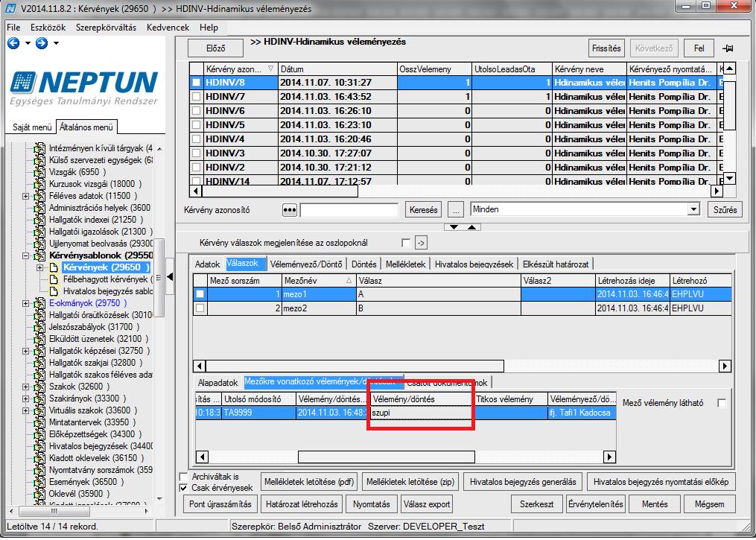Collapse the Kérvénysablonok (29550) node
Screen dimensions: 756x540
[x=26, y=255]
